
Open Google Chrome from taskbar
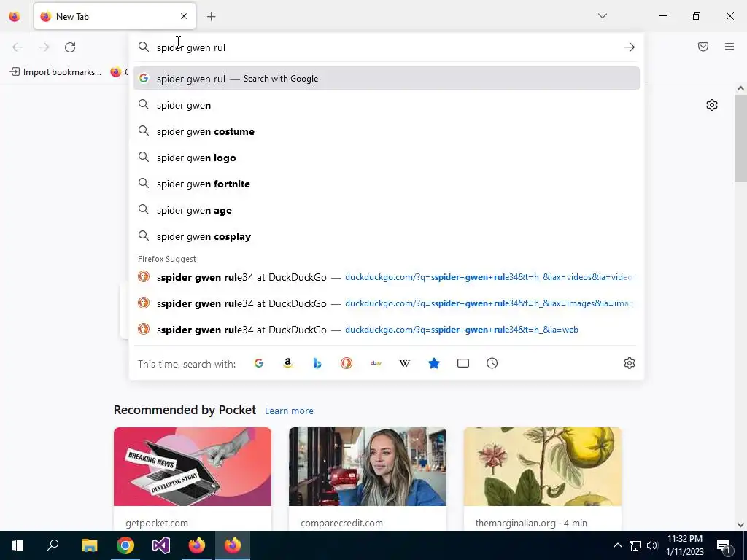pos(125,545)
